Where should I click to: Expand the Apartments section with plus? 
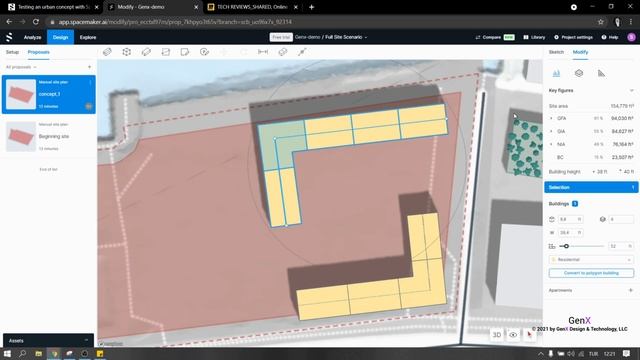(631, 290)
